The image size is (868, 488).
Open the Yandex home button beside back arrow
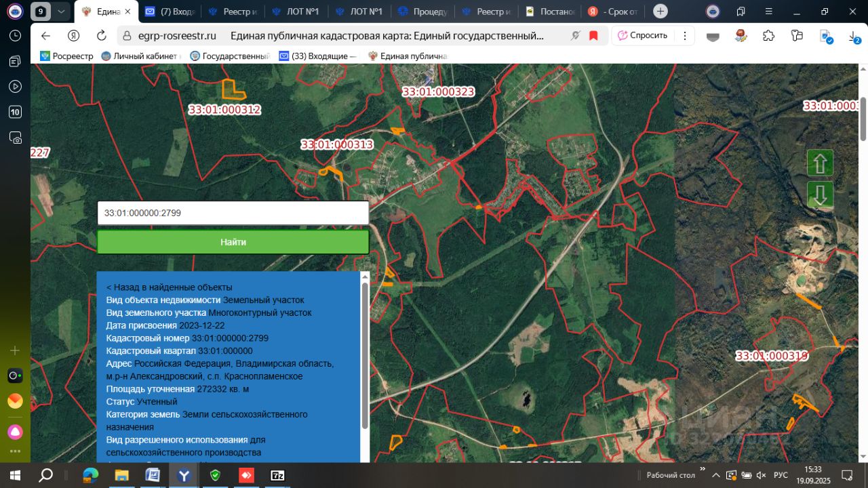73,36
